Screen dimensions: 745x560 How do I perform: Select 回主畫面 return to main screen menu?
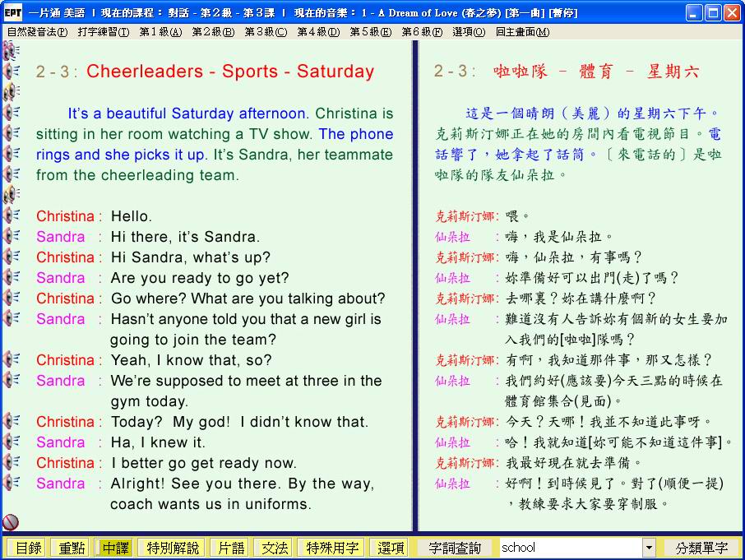pyautogui.click(x=522, y=32)
